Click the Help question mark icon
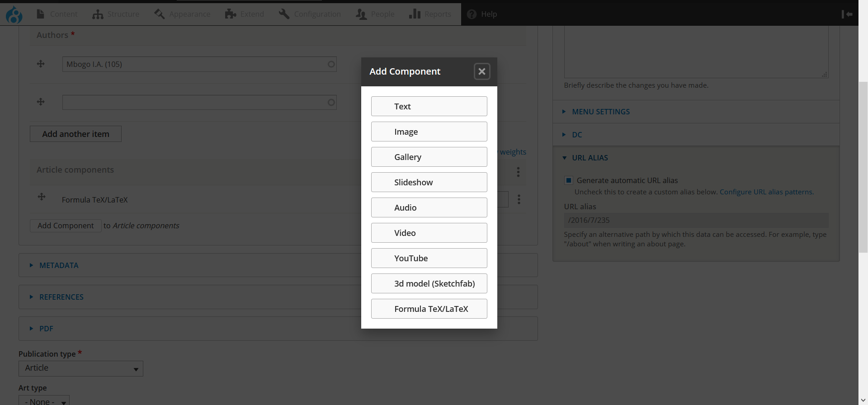The image size is (868, 405). pos(472,14)
